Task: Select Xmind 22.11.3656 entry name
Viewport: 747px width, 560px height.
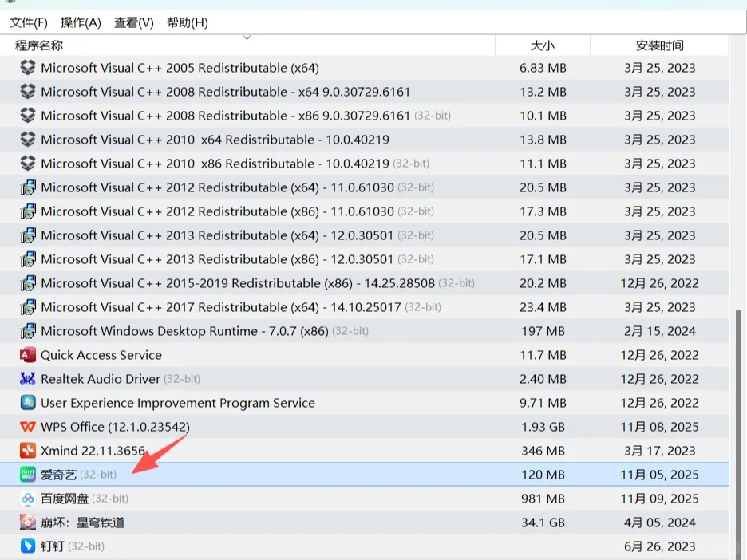Action: (93, 451)
